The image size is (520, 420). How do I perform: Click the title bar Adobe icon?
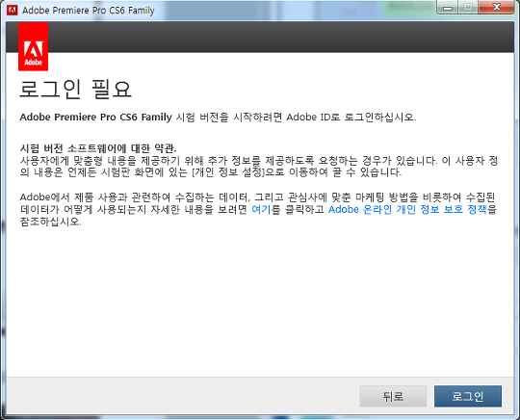(12, 11)
